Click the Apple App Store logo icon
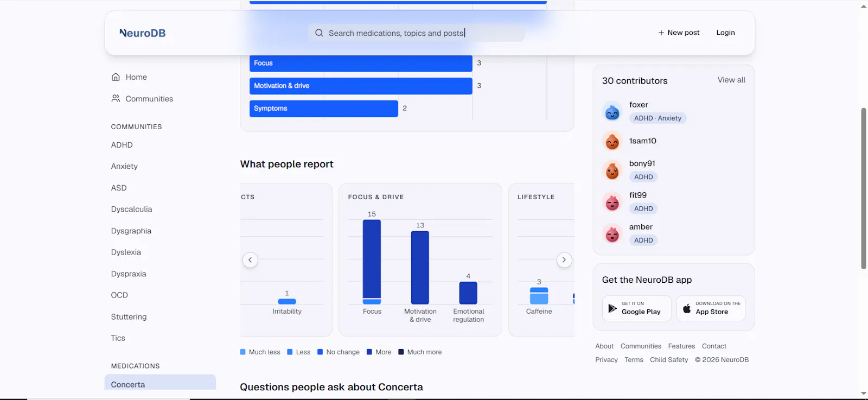 click(687, 308)
